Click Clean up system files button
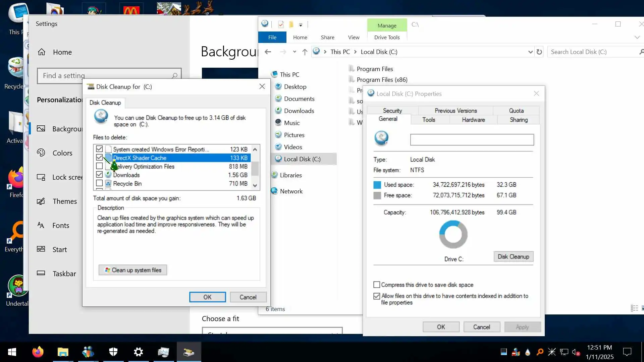The width and height of the screenshot is (644, 362). point(133,270)
